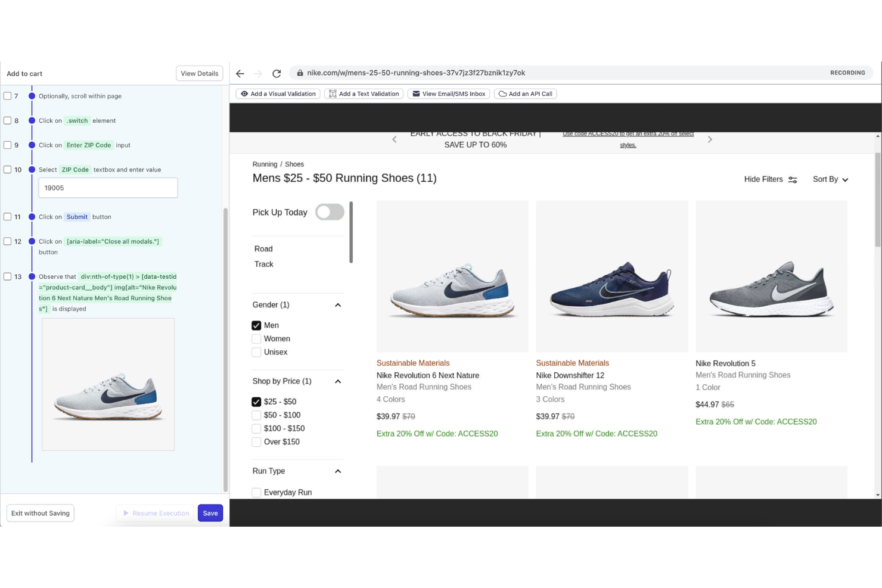Image resolution: width=882 pixels, height=588 pixels.
Task: Reload the page with the refresh icon
Action: (277, 73)
